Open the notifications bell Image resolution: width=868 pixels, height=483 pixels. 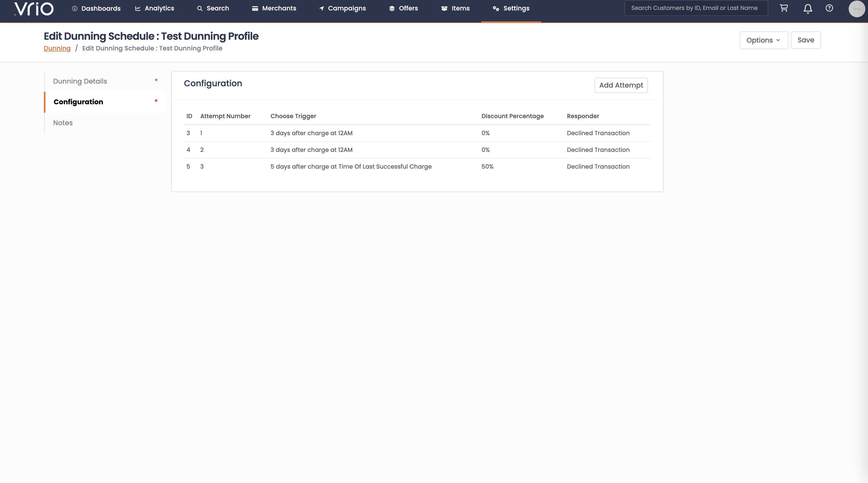click(x=808, y=8)
